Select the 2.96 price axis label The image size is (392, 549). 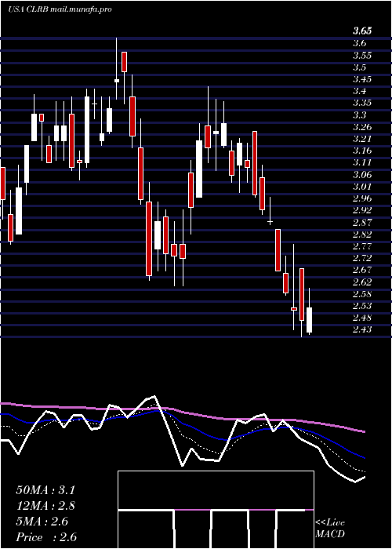(x=362, y=198)
